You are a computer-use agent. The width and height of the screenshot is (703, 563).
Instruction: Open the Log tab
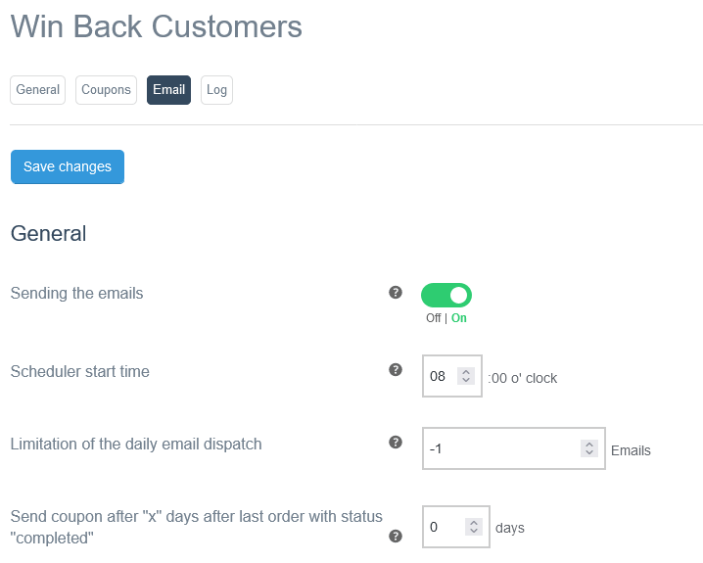click(x=217, y=90)
